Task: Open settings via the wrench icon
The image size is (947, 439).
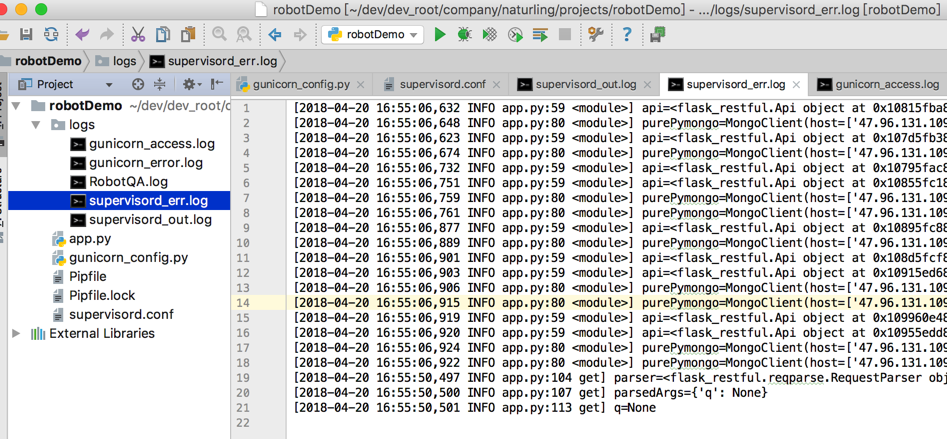Action: pos(596,34)
